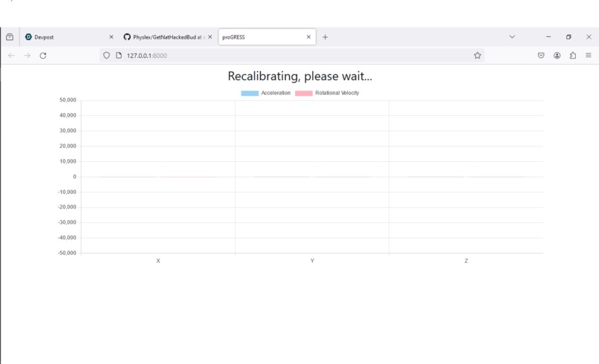Minimize the Firefox window
This screenshot has width=599, height=364.
click(x=548, y=37)
